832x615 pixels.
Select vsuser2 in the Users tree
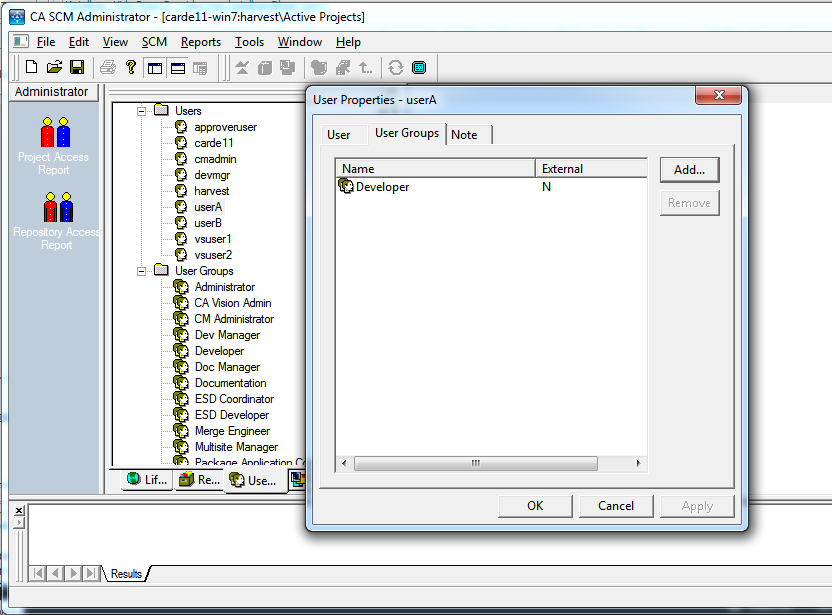coord(213,255)
